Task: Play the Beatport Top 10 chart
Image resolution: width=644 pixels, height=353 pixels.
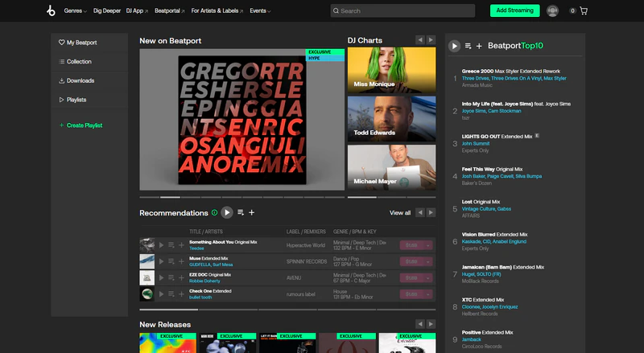Action: click(454, 46)
